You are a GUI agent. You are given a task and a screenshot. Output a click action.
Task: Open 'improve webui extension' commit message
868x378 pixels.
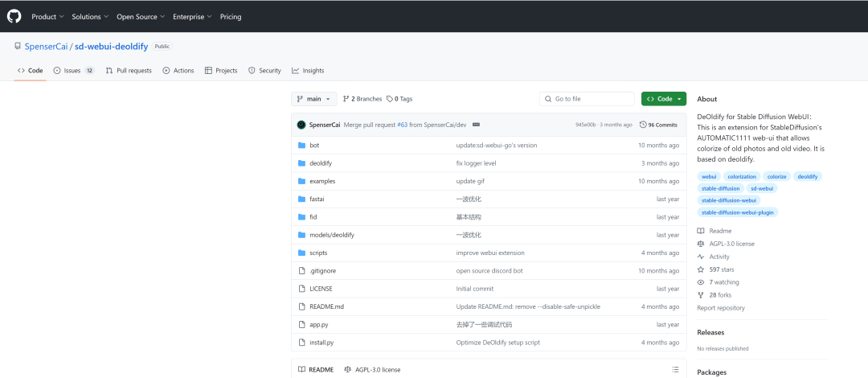(490, 253)
